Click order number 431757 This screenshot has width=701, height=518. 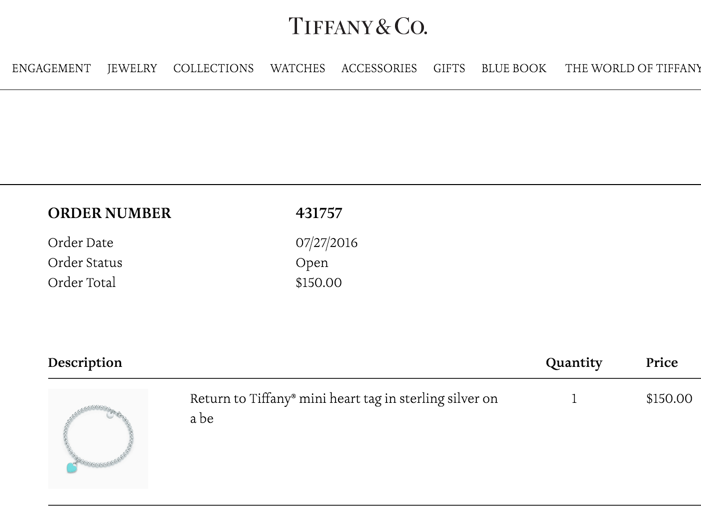[319, 213]
